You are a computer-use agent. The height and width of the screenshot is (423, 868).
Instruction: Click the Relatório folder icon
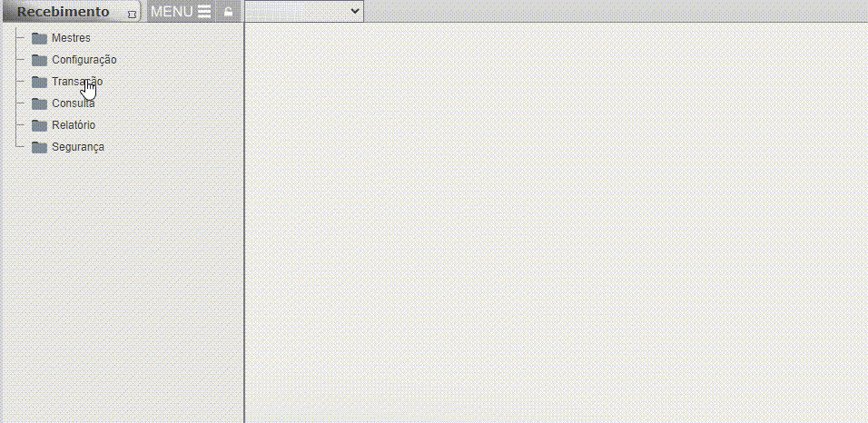point(39,125)
